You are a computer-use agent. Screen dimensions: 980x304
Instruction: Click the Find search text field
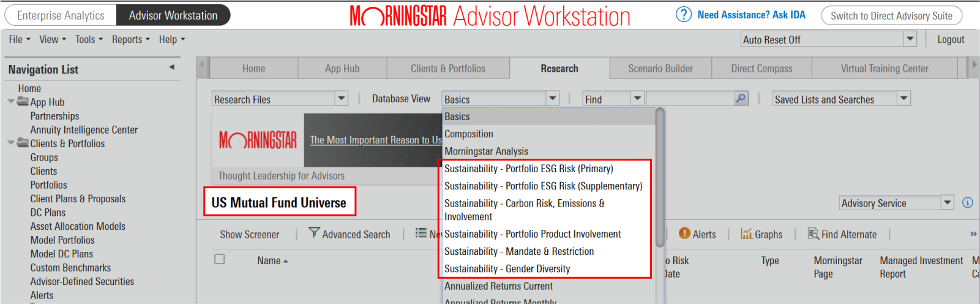[690, 98]
